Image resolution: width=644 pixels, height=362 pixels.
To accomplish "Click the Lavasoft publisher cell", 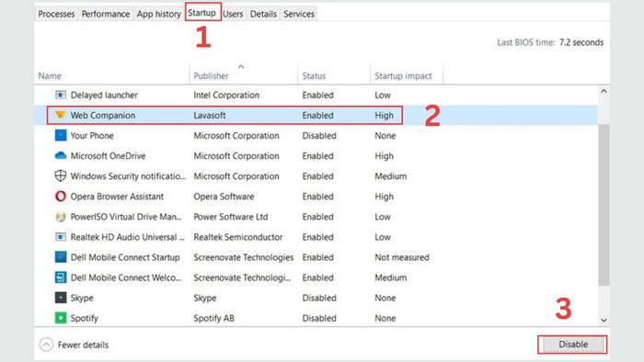I will pos(210,115).
